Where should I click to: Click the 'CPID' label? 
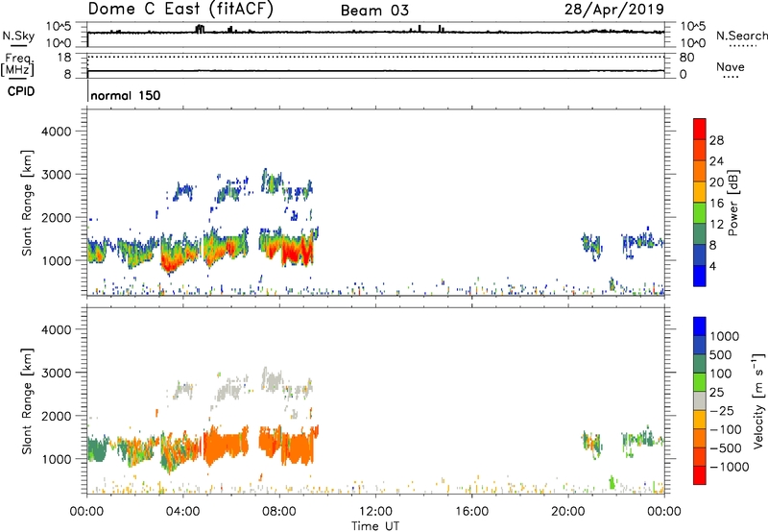pos(21,91)
